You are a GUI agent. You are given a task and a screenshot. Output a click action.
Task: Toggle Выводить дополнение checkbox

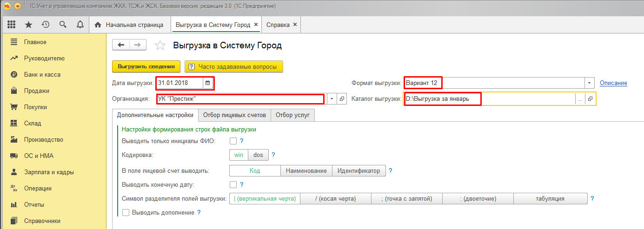click(x=126, y=212)
